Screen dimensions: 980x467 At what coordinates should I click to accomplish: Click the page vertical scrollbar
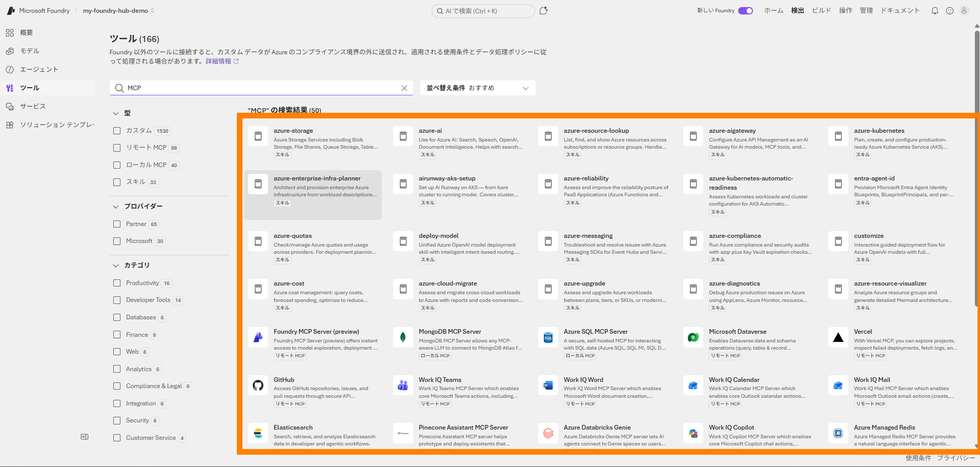click(x=977, y=169)
